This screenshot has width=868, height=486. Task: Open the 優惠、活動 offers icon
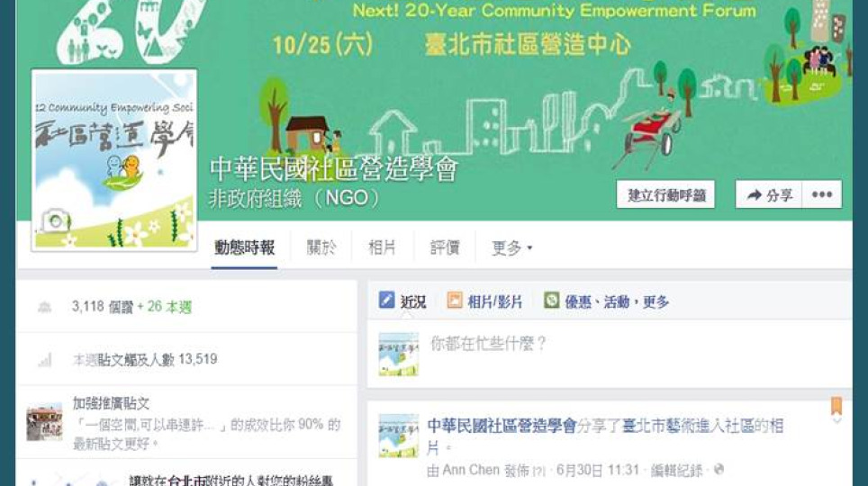[551, 300]
